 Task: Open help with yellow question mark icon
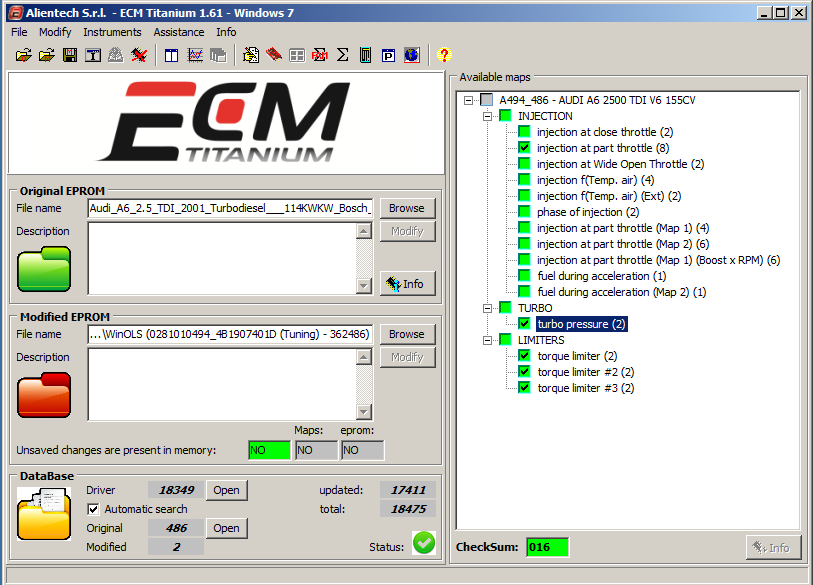point(444,55)
